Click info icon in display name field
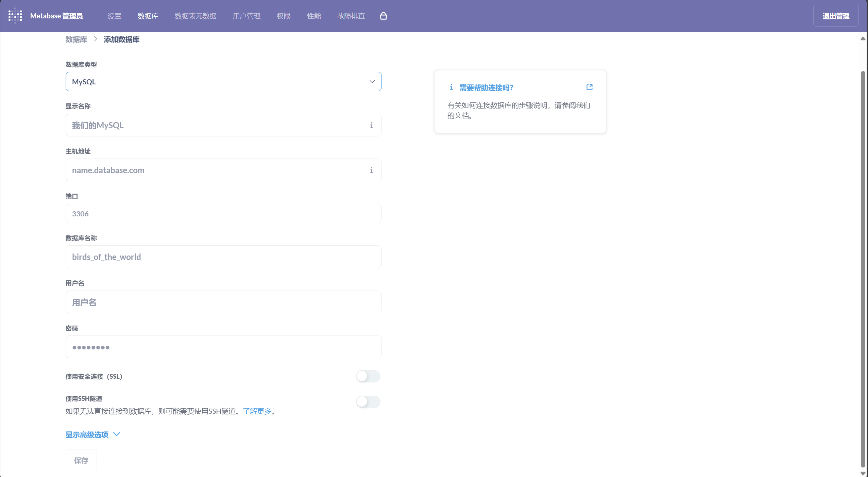This screenshot has width=868, height=477. point(371,125)
